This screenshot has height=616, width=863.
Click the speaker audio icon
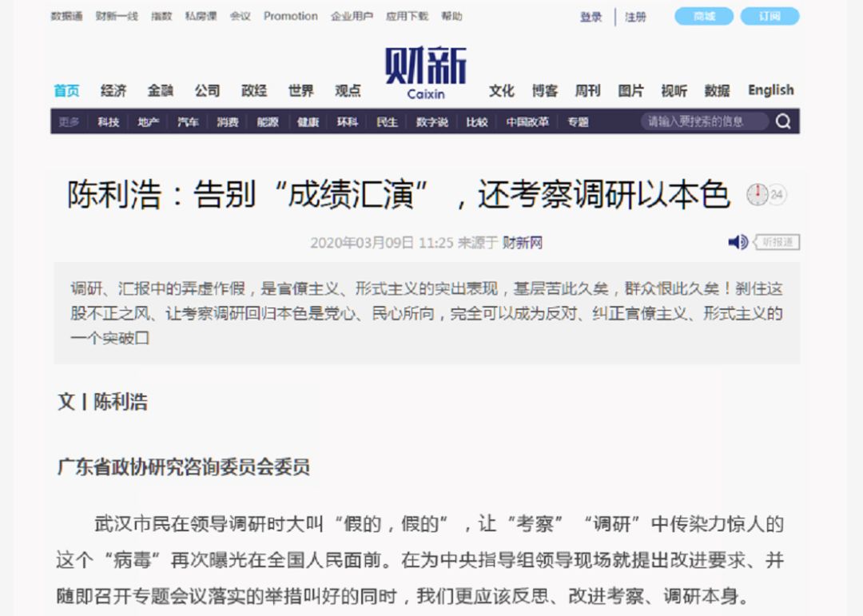point(738,242)
